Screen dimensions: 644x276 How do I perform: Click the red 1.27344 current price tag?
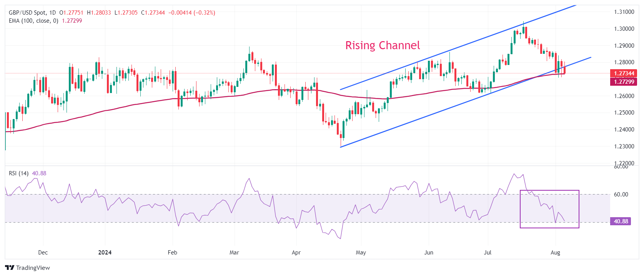pyautogui.click(x=624, y=73)
